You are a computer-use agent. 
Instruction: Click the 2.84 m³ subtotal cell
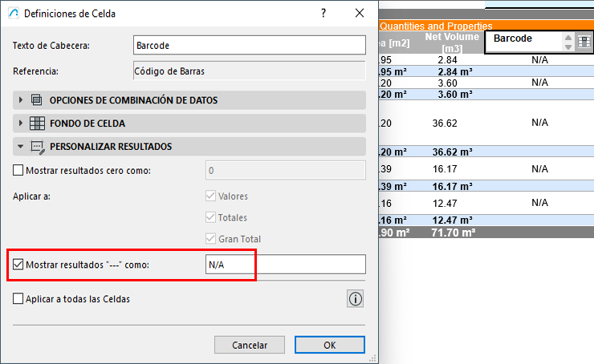[455, 71]
